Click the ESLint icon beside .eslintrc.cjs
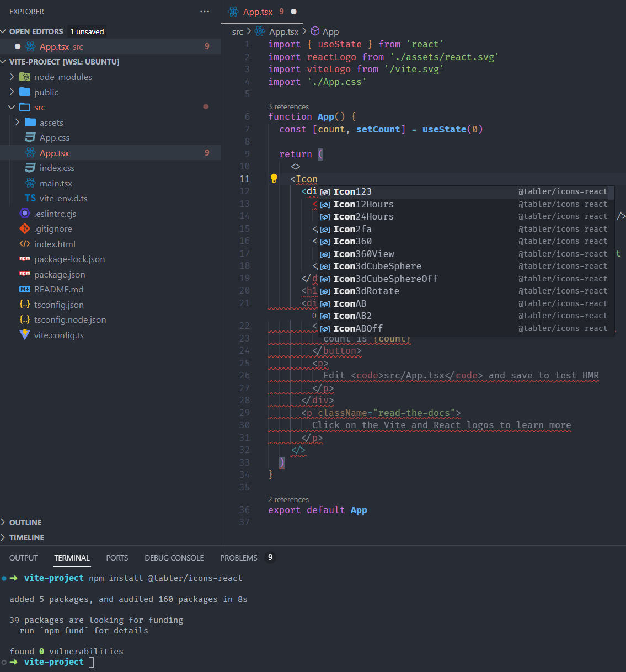The image size is (626, 672). pyautogui.click(x=25, y=213)
